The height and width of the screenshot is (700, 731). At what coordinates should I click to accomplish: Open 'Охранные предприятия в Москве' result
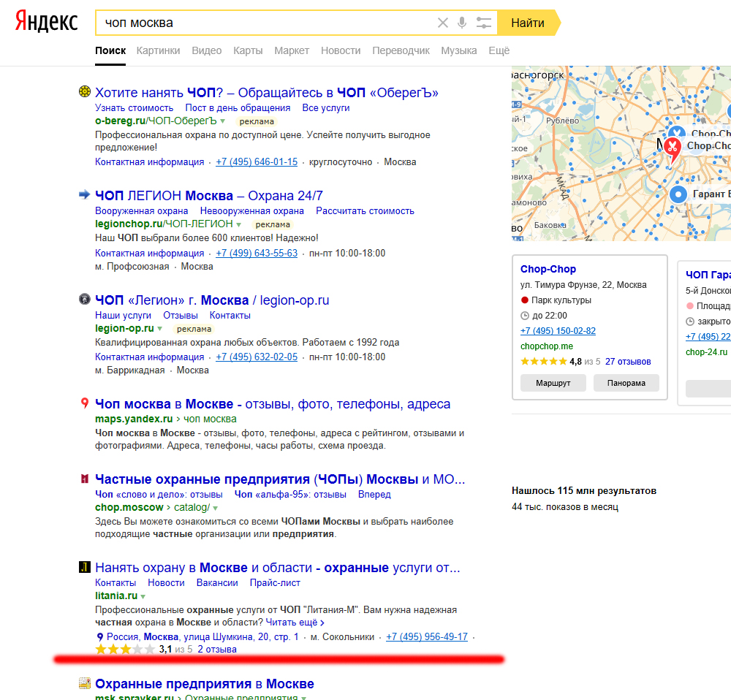[205, 684]
